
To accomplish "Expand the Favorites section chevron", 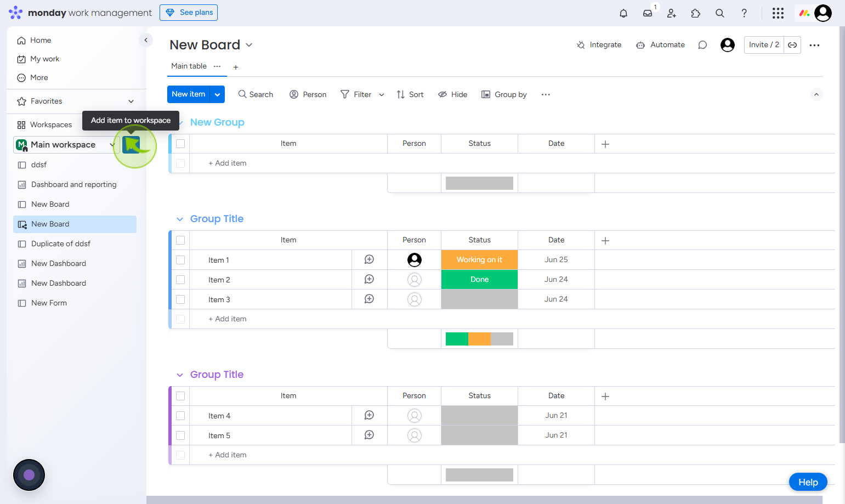I will (131, 101).
